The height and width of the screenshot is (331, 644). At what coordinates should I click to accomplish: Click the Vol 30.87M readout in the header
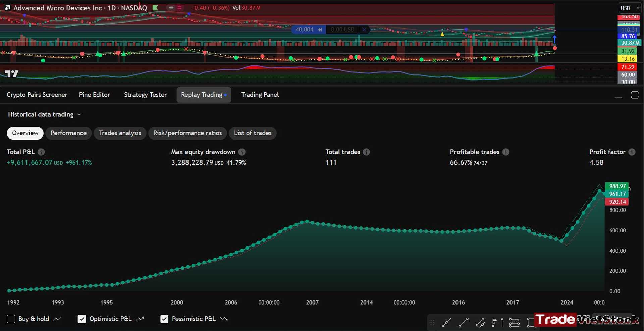247,8
